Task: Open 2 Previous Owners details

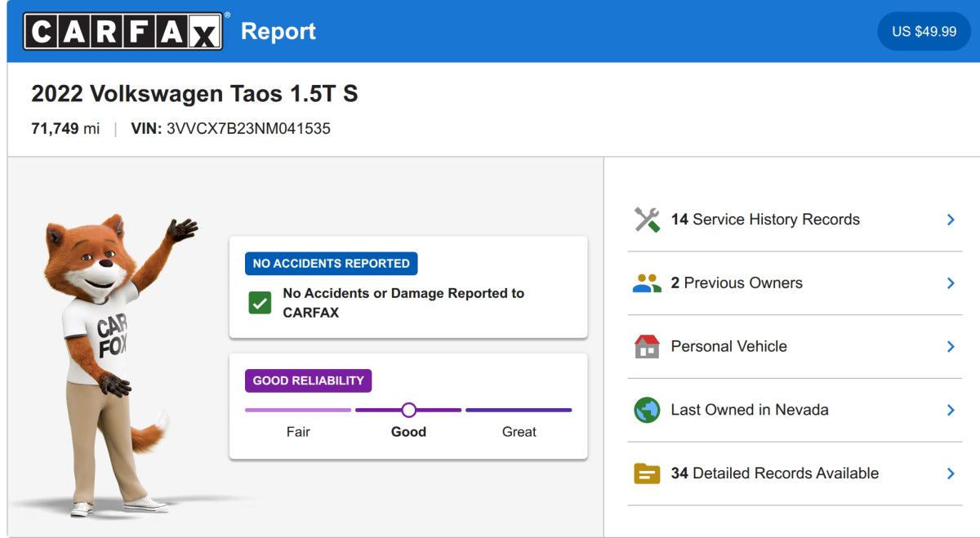Action: pyautogui.click(x=795, y=283)
